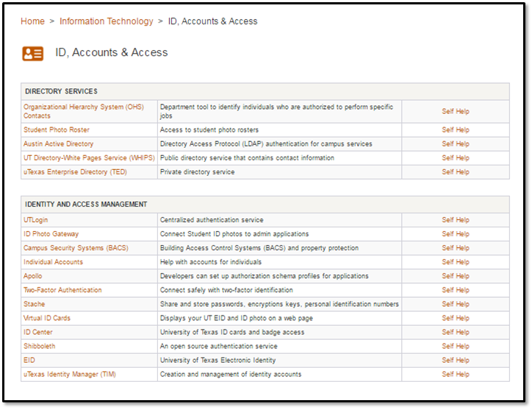Open Organizational Hierarchy System (OHS) Contacts link

pos(83,107)
